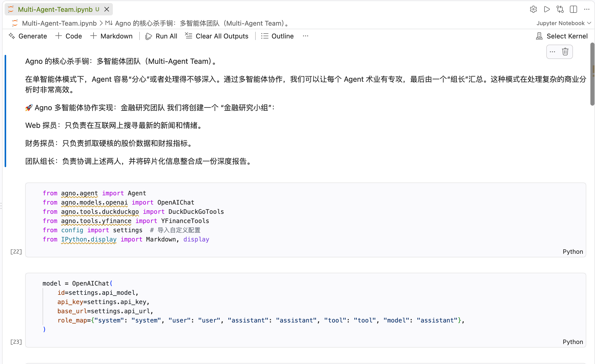Click 'api_key=settings.api_key,' line
Viewport: 595px width, 364px height.
click(x=103, y=302)
